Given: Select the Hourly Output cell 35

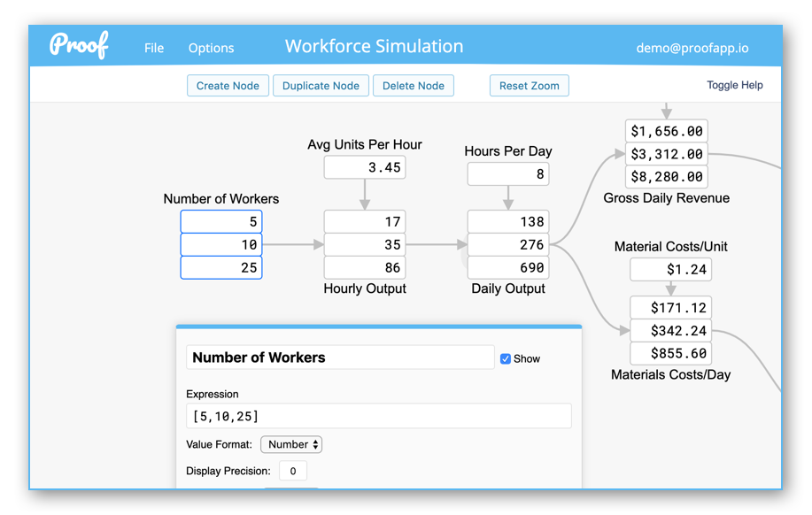Looking at the screenshot, I should click(365, 244).
